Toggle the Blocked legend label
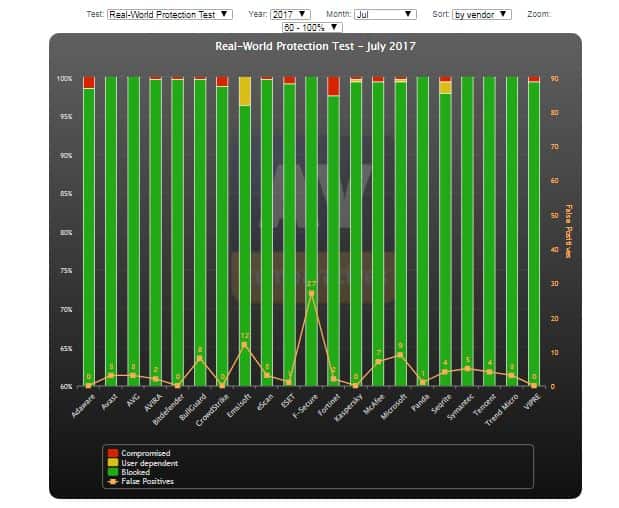Screen dimensions: 619x508 click(135, 472)
